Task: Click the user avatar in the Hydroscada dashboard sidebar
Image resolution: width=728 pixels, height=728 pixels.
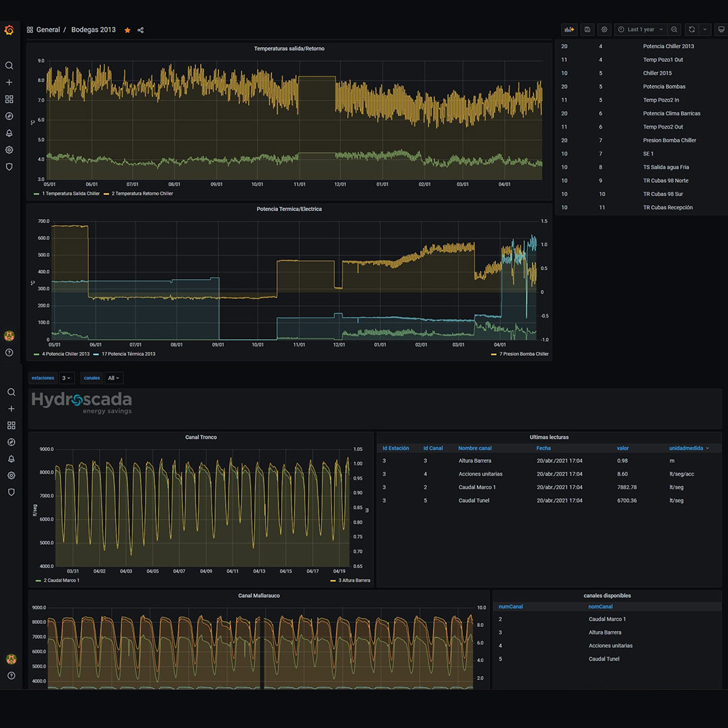Action: tap(11, 659)
